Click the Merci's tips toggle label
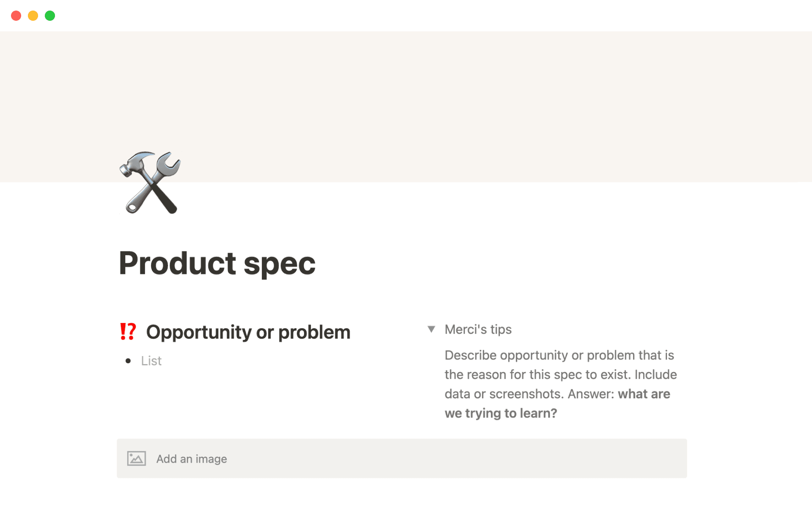Image resolution: width=812 pixels, height=508 pixels. tap(478, 329)
